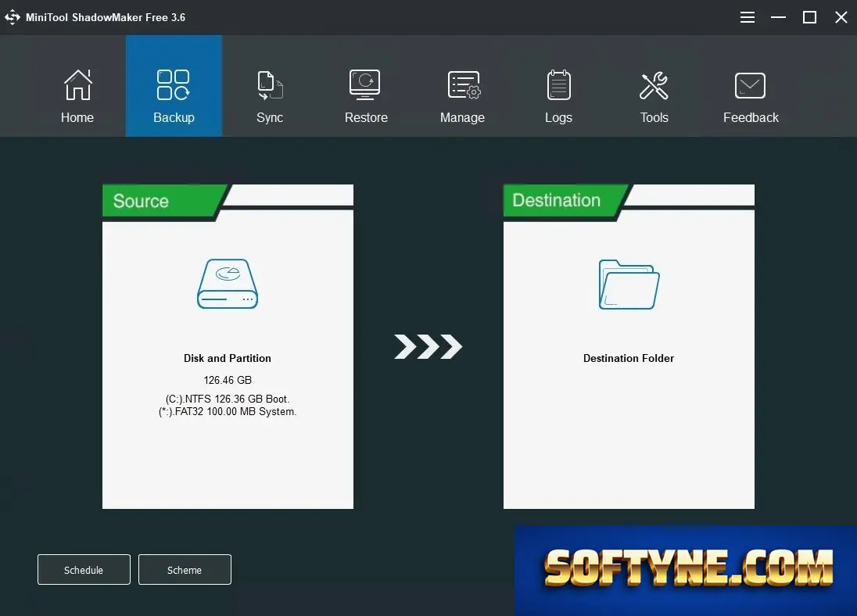
Task: Click the Destination Folder label
Action: click(x=629, y=358)
